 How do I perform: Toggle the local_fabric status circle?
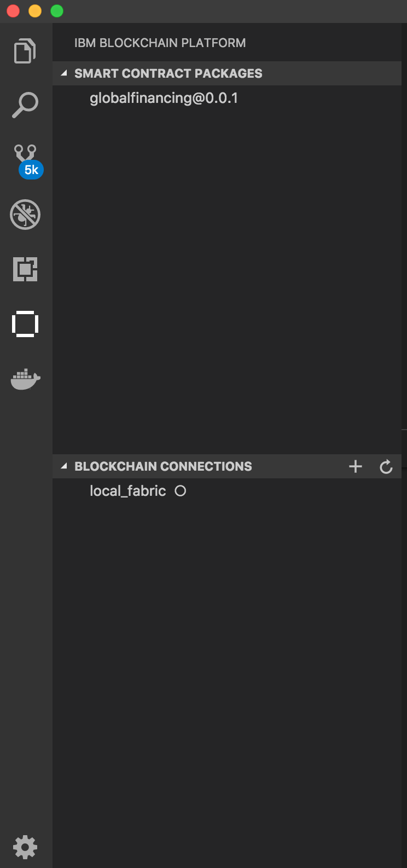(x=181, y=491)
